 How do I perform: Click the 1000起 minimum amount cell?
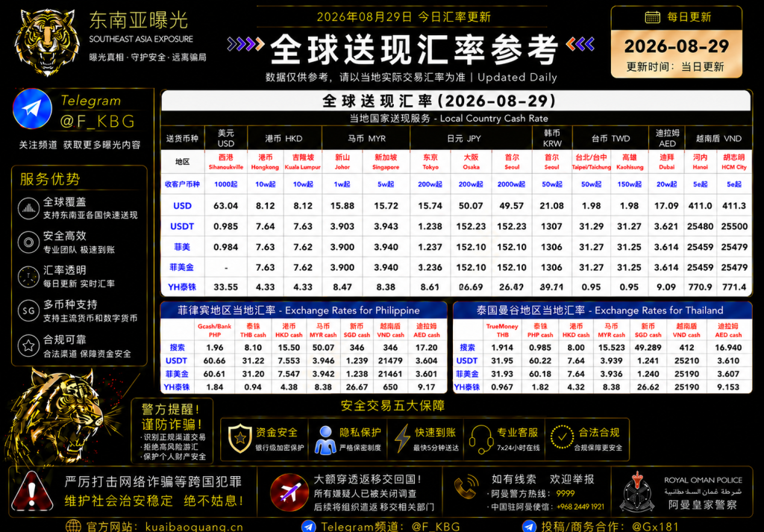tap(225, 184)
